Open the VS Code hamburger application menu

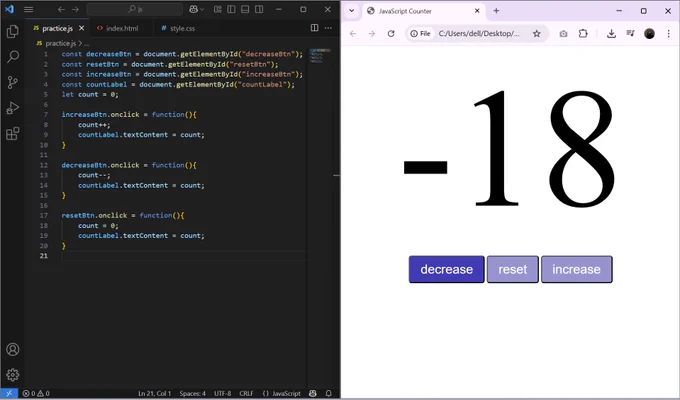coord(29,9)
